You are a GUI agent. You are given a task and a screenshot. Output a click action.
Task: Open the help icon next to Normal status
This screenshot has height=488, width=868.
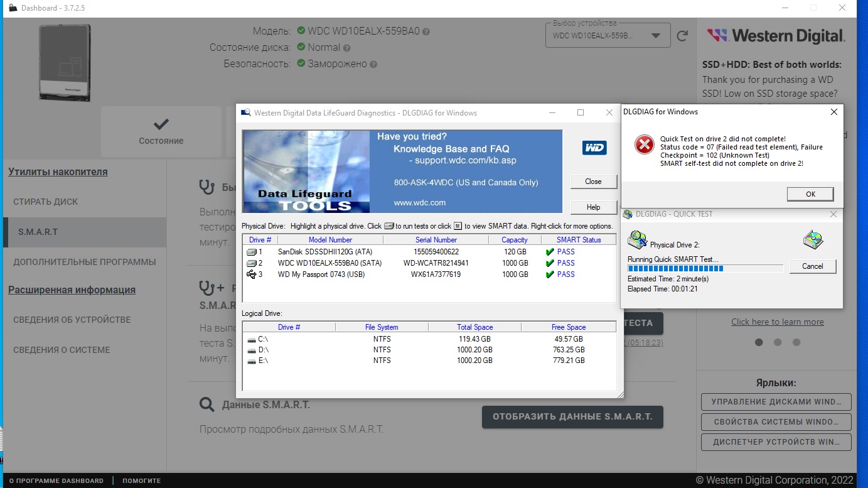(x=346, y=48)
